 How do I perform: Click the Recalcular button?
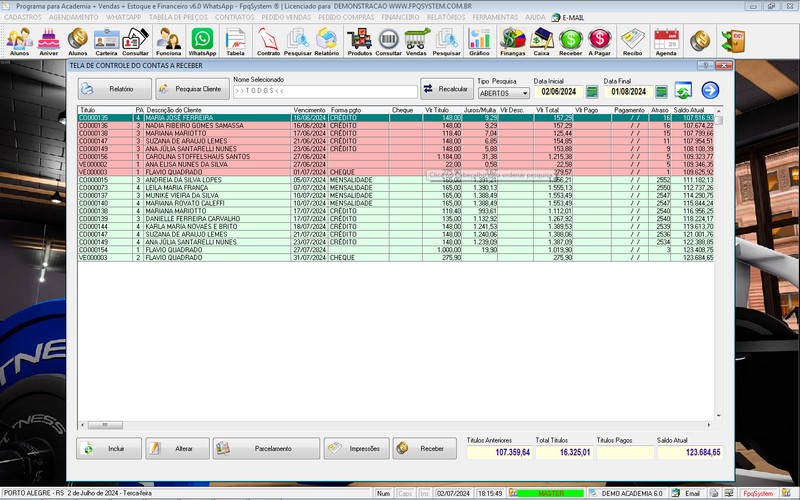click(446, 89)
